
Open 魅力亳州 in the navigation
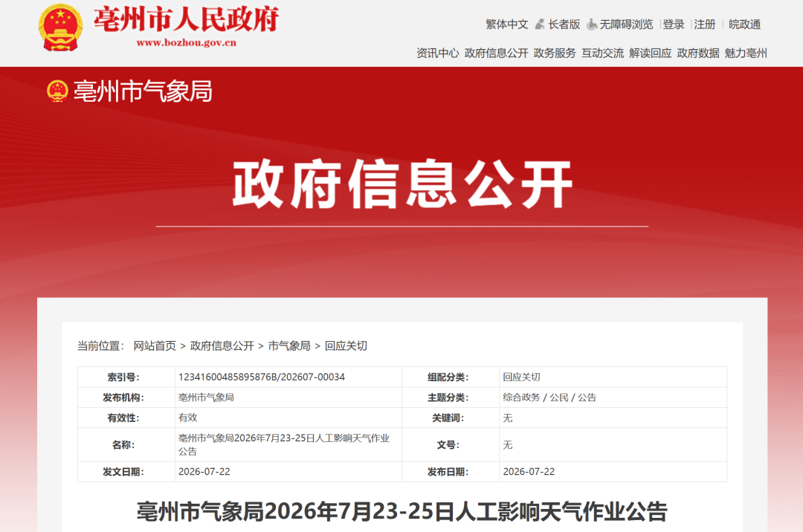(x=746, y=53)
